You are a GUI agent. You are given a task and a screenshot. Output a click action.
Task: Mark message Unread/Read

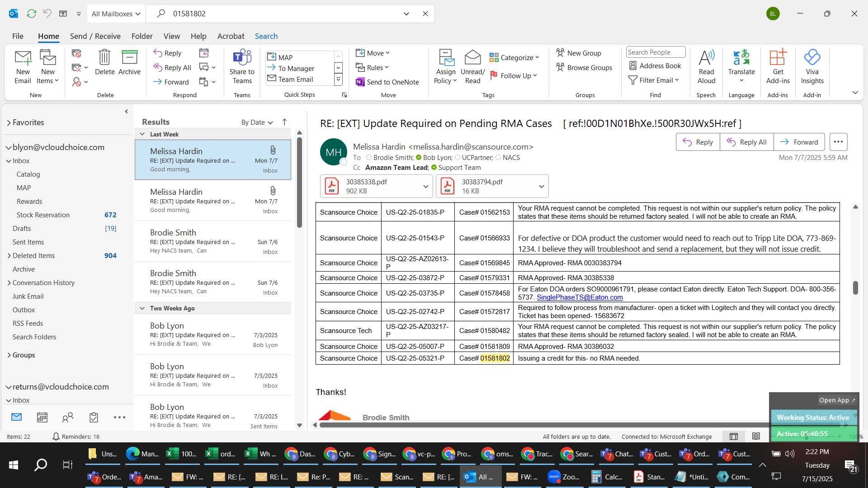(x=472, y=67)
